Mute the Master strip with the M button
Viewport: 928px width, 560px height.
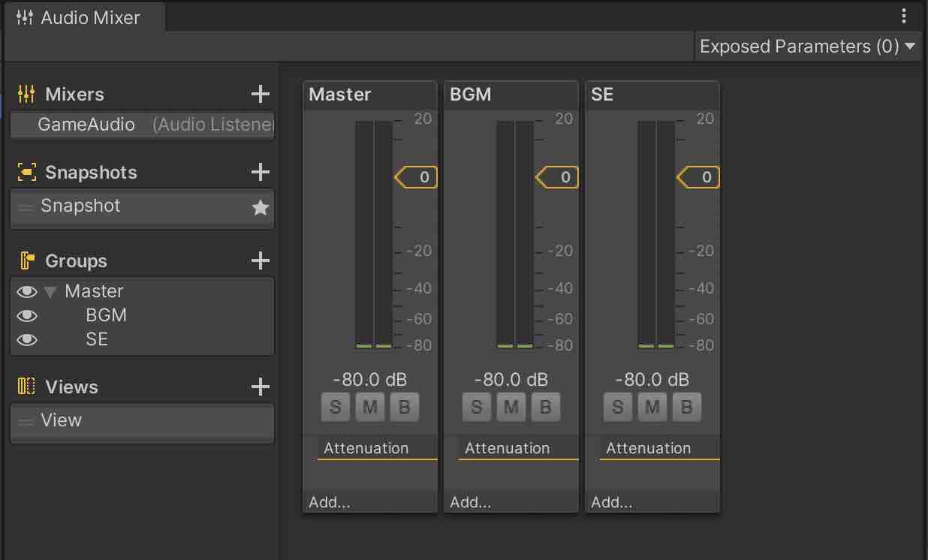point(369,407)
